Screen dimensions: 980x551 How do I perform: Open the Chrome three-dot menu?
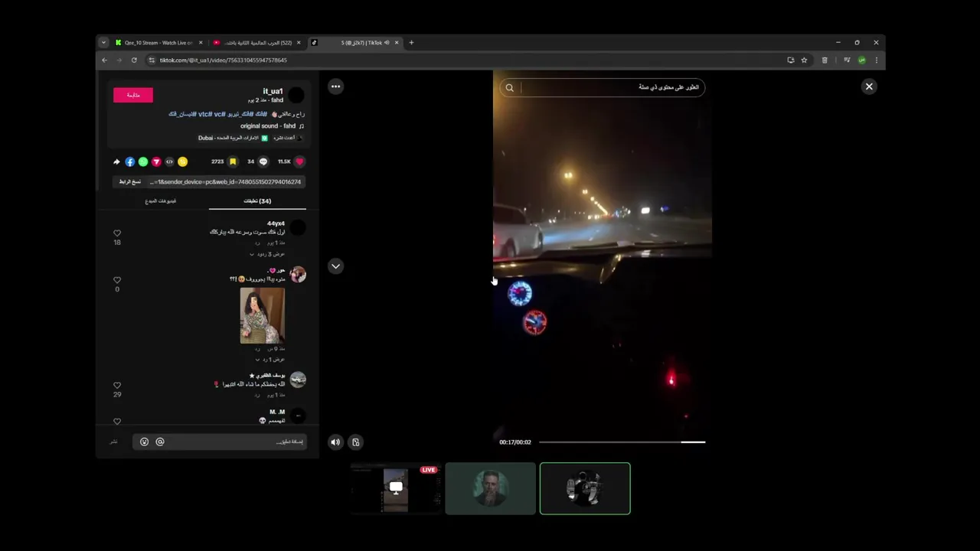[877, 60]
